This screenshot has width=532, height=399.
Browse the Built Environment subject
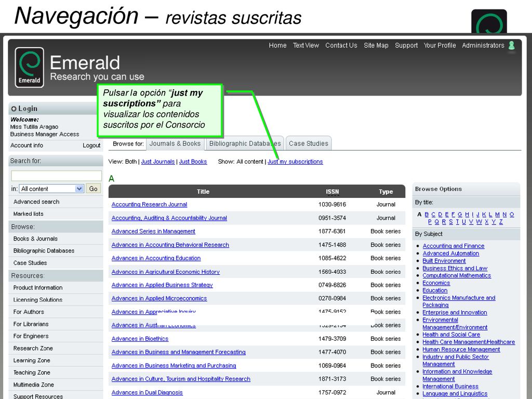coord(444,261)
